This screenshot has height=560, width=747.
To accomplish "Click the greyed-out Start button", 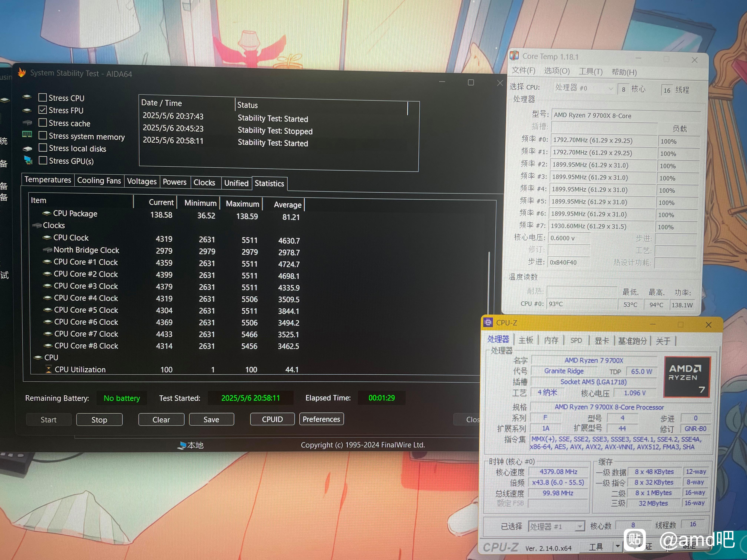I will 49,420.
